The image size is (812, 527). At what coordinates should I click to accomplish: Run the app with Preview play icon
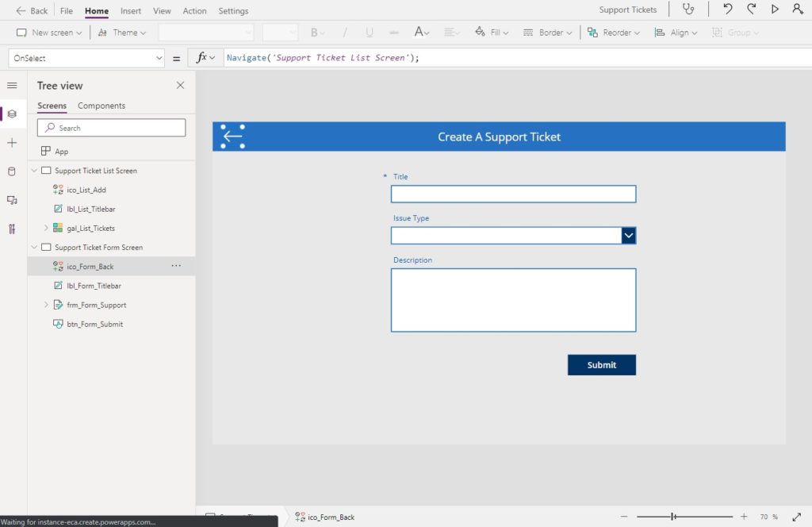[775, 10]
